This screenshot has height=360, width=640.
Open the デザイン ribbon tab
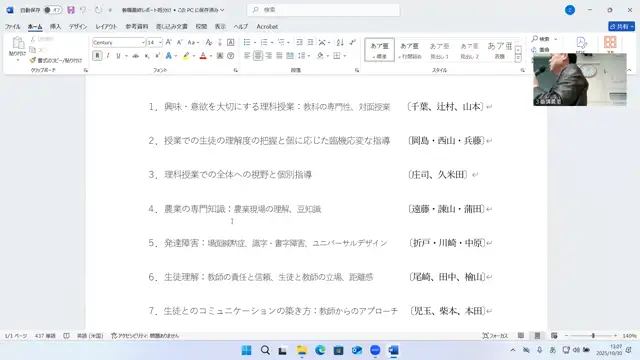(78, 27)
